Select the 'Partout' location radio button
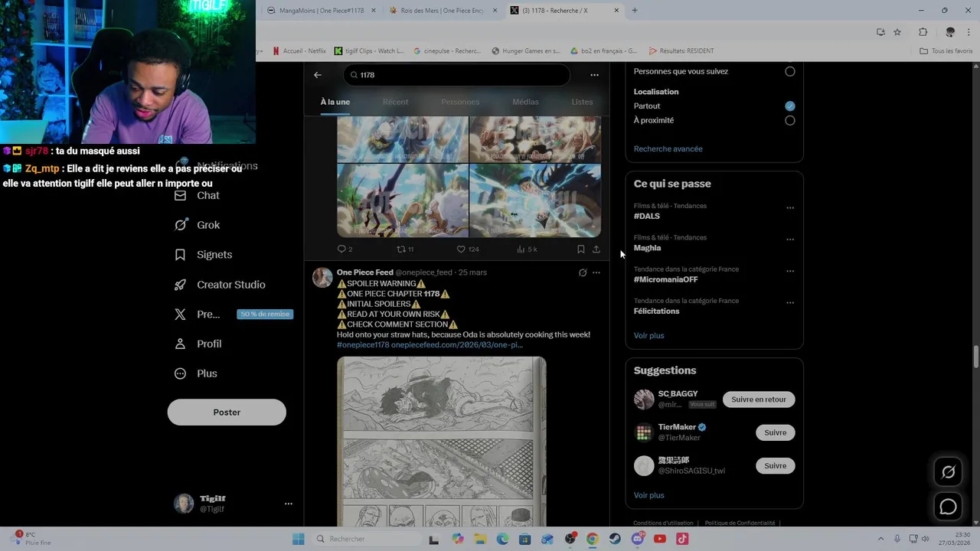Image resolution: width=980 pixels, height=551 pixels. click(x=790, y=106)
